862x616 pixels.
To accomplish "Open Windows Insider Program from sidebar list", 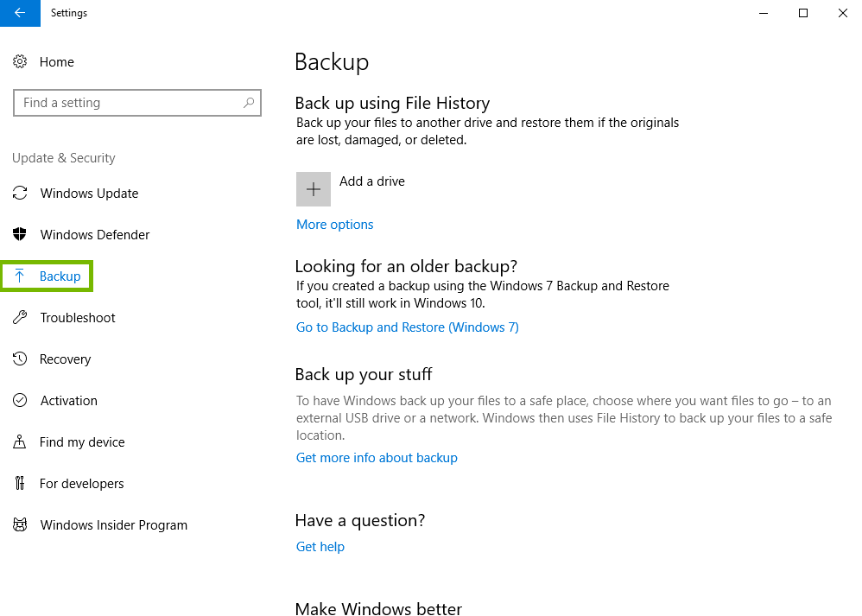I will (113, 524).
